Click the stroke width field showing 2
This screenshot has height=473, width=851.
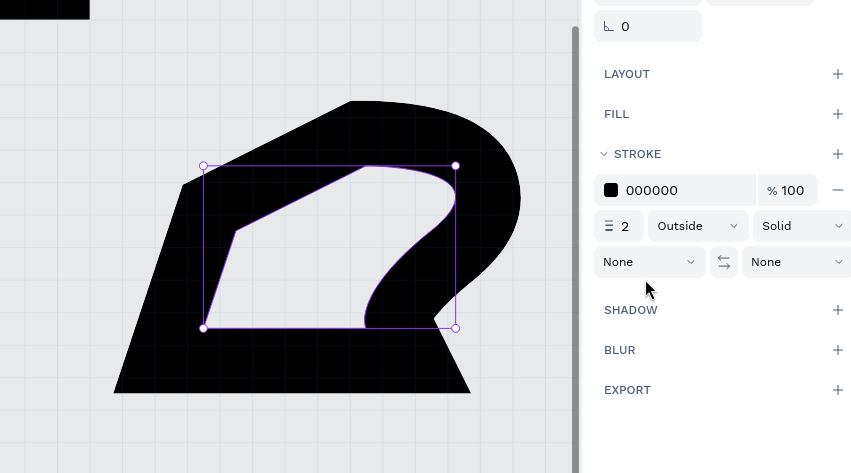(619, 226)
